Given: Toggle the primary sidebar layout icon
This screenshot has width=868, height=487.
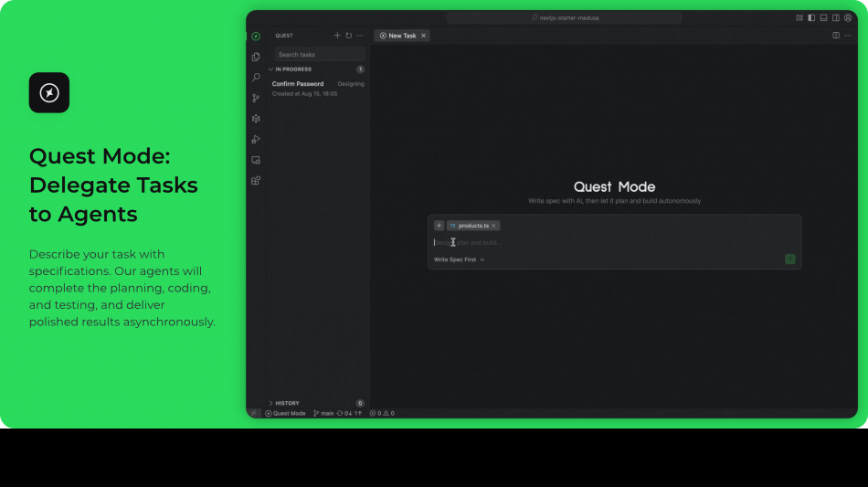Looking at the screenshot, I should tap(811, 17).
